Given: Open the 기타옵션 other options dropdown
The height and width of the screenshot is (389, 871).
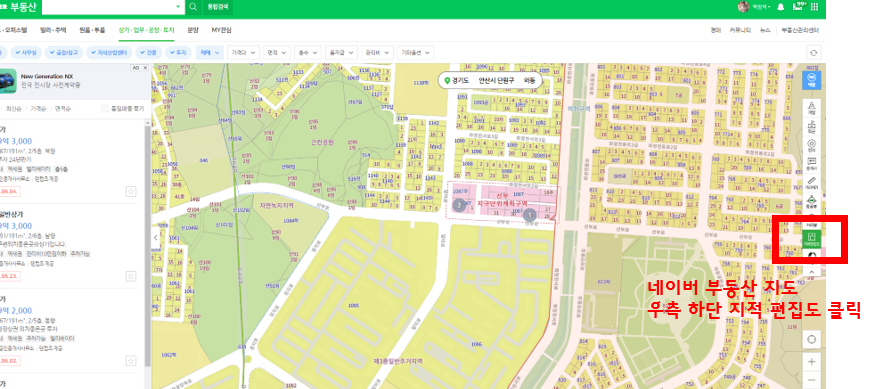Looking at the screenshot, I should [416, 53].
